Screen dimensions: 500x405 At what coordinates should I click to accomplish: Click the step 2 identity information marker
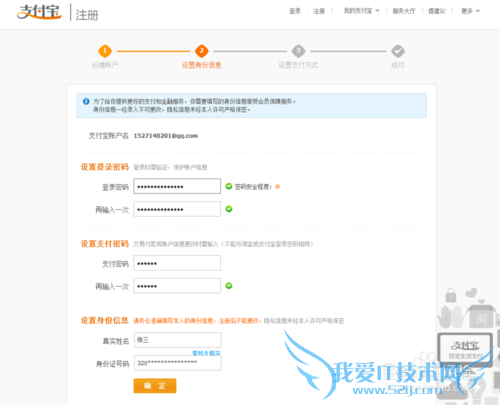pyautogui.click(x=201, y=51)
